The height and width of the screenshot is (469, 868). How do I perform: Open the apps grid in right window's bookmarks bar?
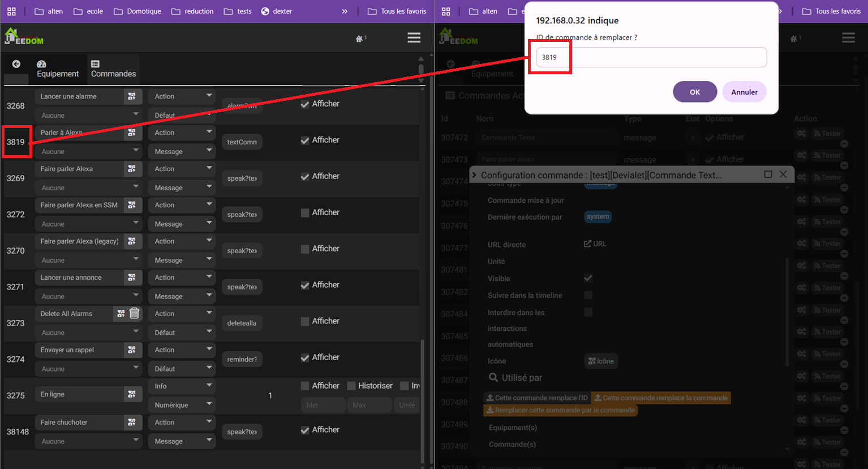pos(446,11)
